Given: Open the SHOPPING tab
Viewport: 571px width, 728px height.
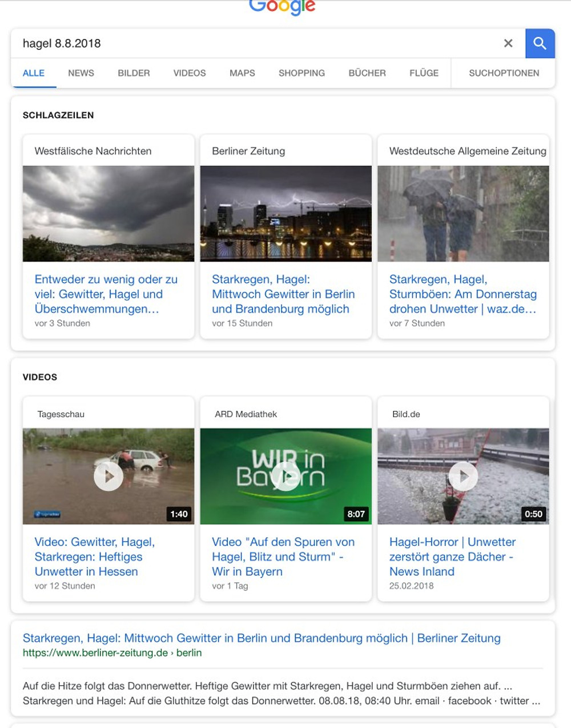Looking at the screenshot, I should [x=301, y=73].
